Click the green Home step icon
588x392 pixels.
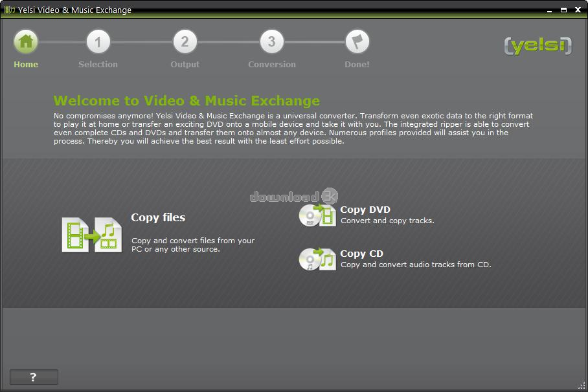[26, 41]
